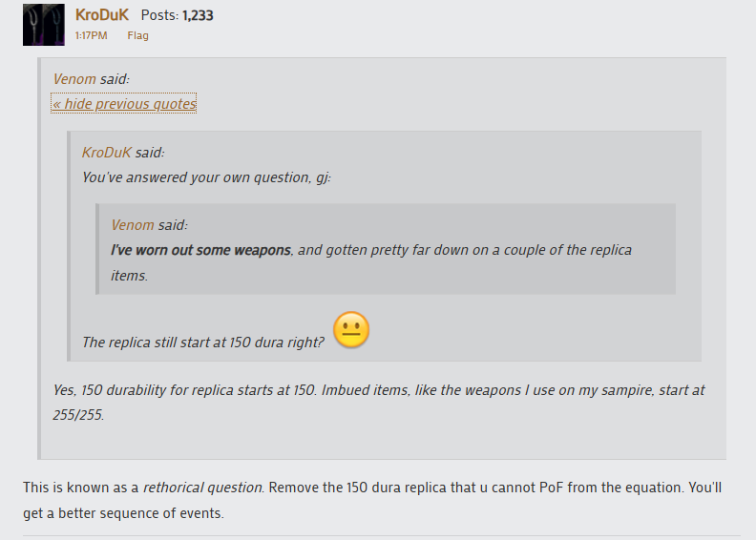Click the neutral face emoji
This screenshot has width=756, height=540.
[x=351, y=330]
